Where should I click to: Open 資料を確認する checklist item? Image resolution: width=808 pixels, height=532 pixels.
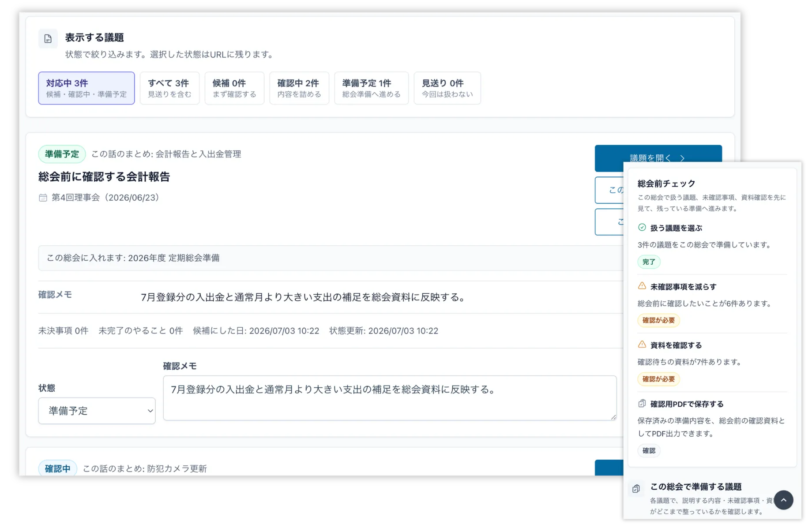coord(676,345)
